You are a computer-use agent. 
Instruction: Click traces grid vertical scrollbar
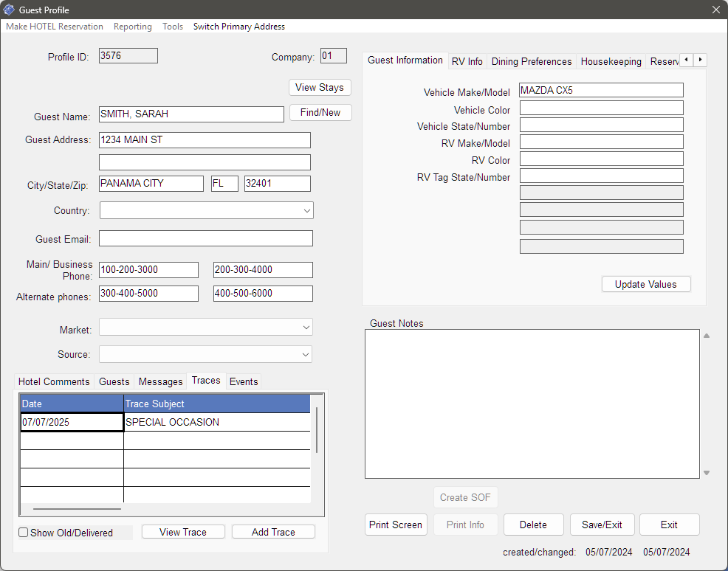click(x=317, y=430)
